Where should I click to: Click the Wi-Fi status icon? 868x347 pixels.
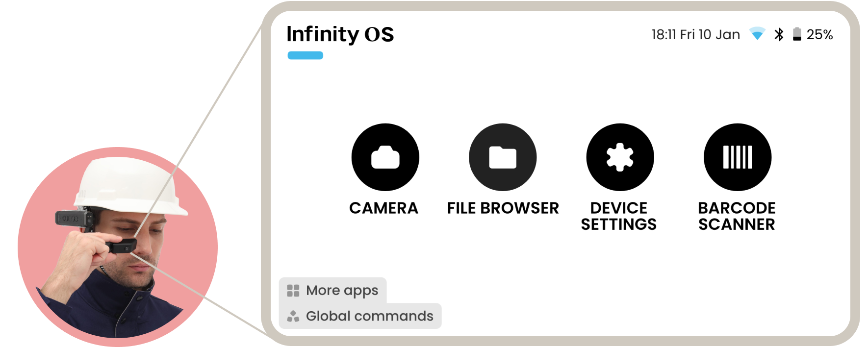[x=757, y=34]
